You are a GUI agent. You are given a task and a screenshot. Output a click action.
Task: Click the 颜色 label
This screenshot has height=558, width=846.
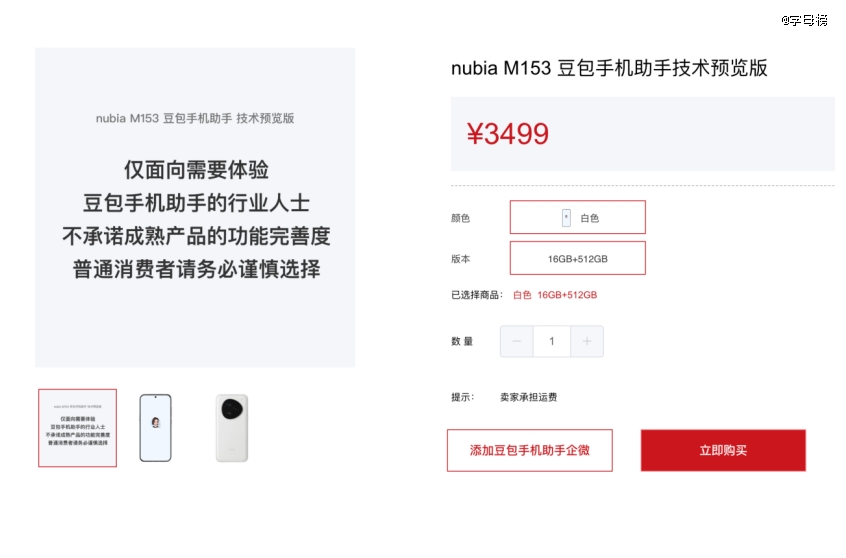point(461,218)
